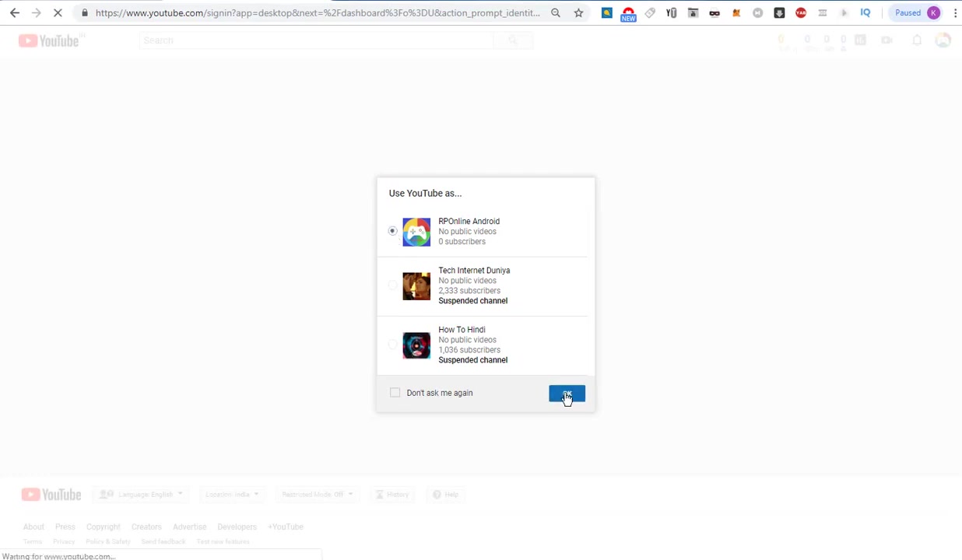Bookmark this page with the star icon
The height and width of the screenshot is (560, 962).
[578, 12]
